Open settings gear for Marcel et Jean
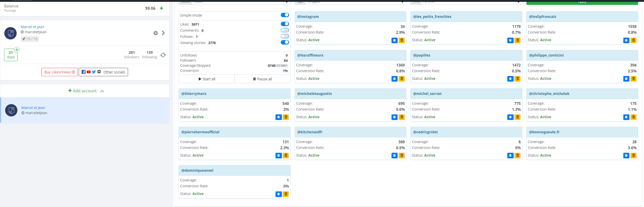This screenshot has width=644, height=207. pyautogui.click(x=155, y=33)
